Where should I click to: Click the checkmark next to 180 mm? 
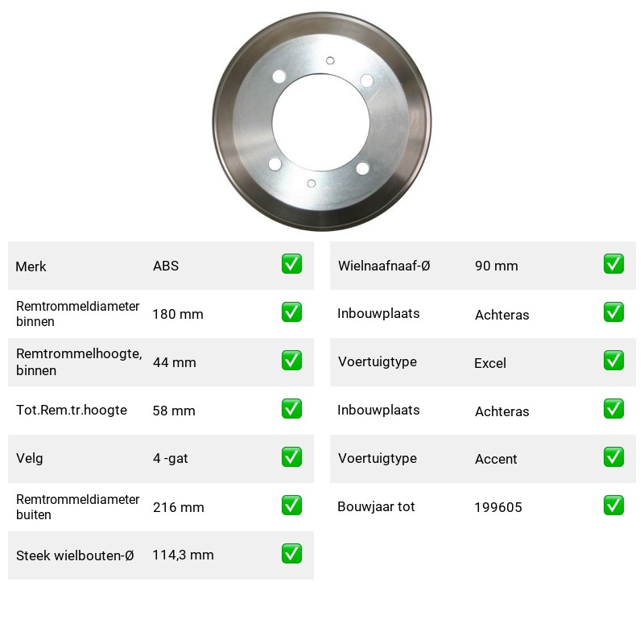coord(291,312)
